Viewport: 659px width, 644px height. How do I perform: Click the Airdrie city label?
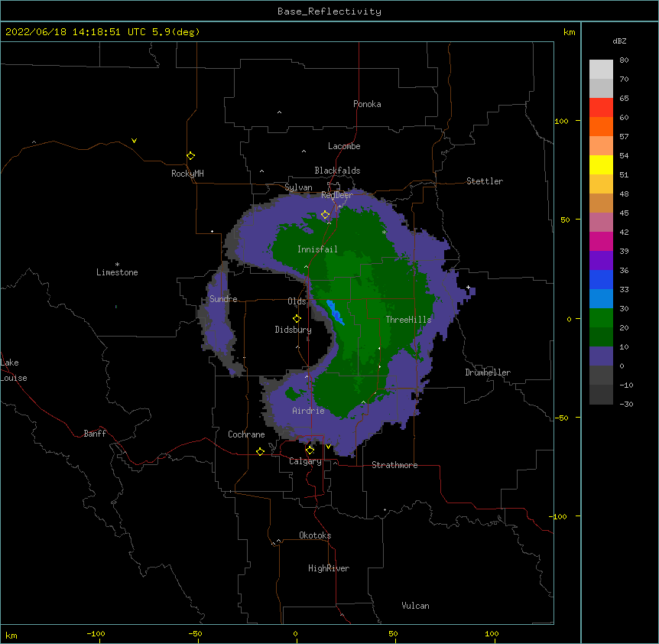[x=309, y=411]
